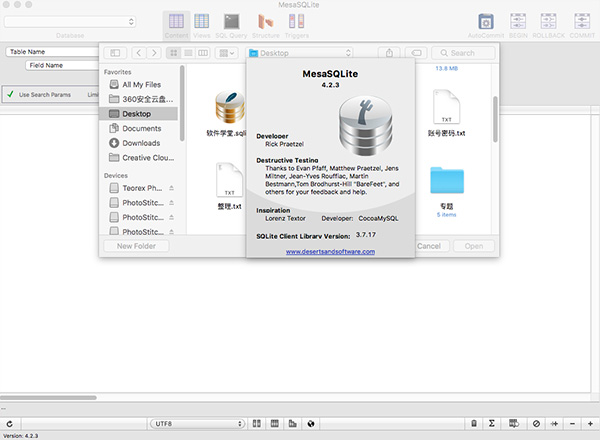This screenshot has width=600, height=440.
Task: Click the COMMIT transaction icon
Action: tap(582, 26)
